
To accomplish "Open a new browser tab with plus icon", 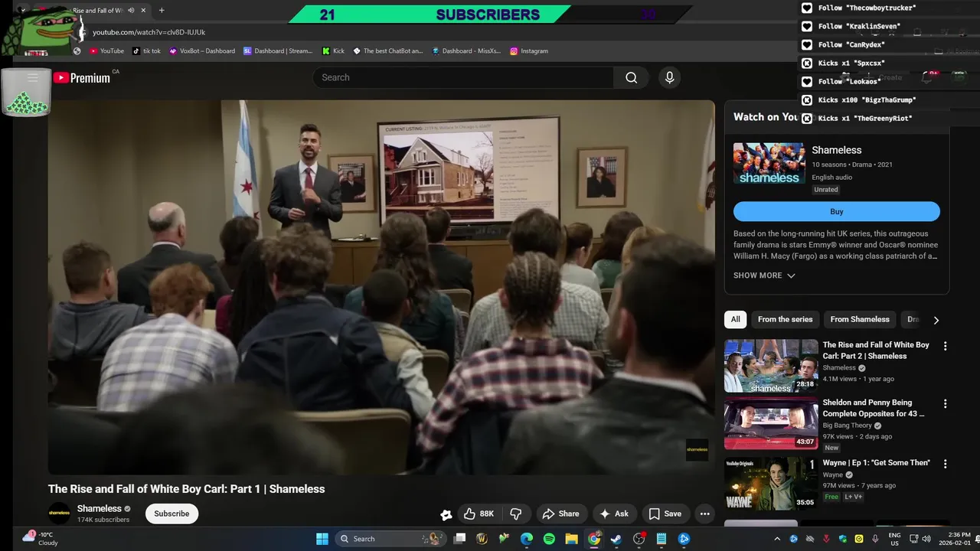I will [162, 11].
